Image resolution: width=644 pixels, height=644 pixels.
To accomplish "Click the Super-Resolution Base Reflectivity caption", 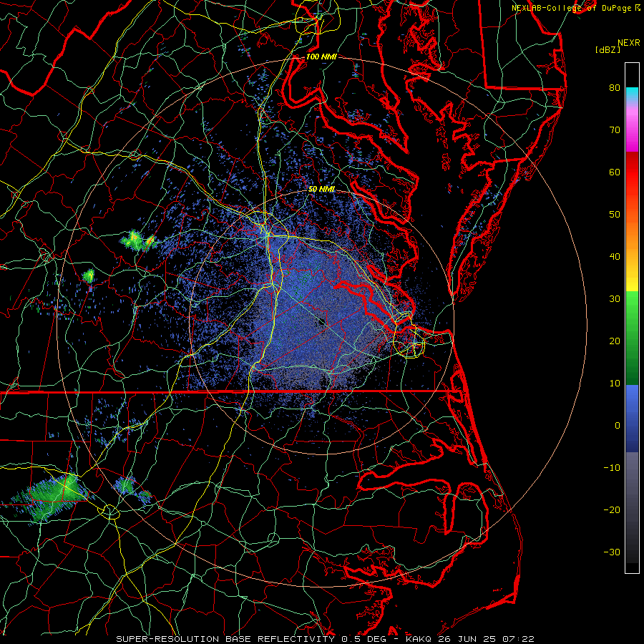I will (x=326, y=639).
